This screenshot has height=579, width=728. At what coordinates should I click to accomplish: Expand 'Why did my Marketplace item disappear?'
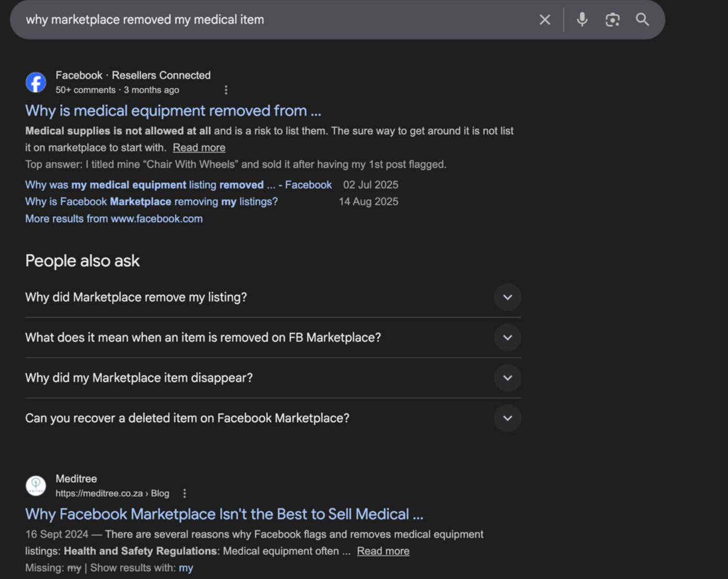tap(273, 378)
